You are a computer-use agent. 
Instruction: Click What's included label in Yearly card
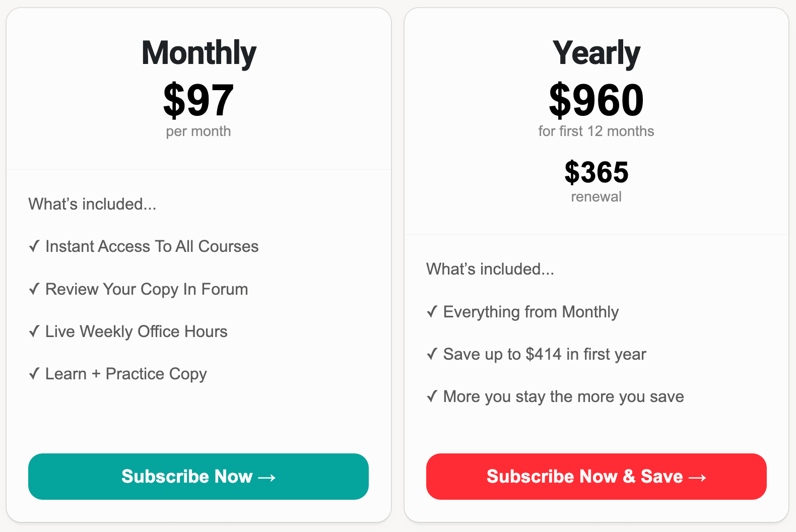490,269
